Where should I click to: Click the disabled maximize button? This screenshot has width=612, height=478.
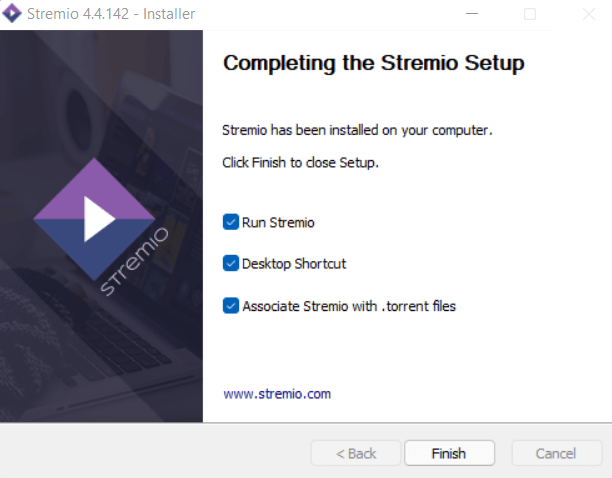530,14
